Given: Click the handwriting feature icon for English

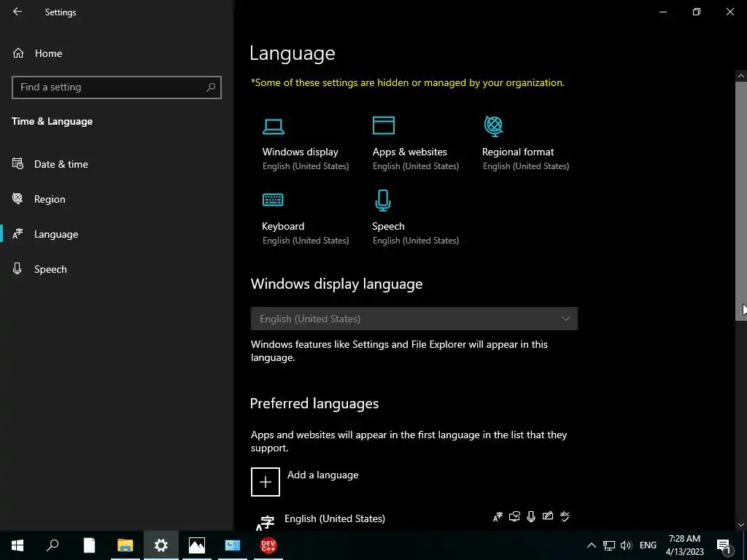Looking at the screenshot, I should click(x=547, y=516).
